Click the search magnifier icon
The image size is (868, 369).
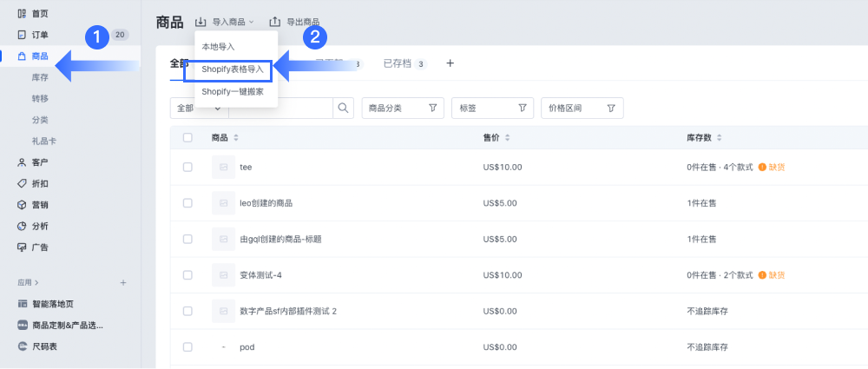(344, 108)
